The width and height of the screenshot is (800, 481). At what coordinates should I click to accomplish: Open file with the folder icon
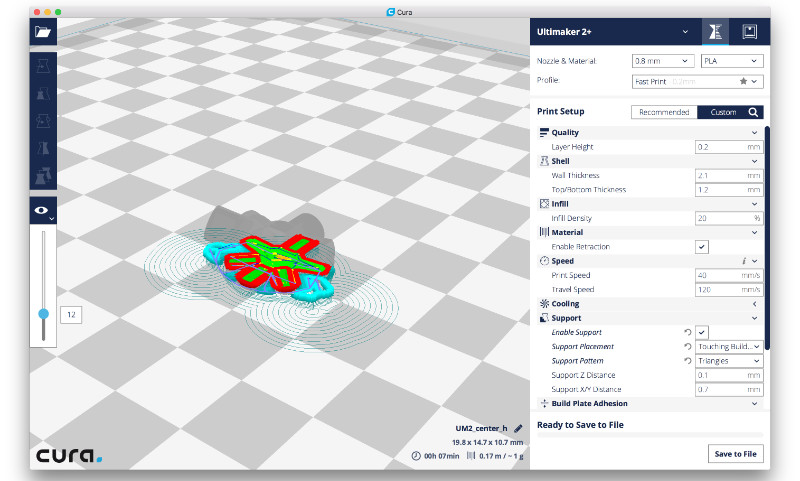tap(43, 32)
